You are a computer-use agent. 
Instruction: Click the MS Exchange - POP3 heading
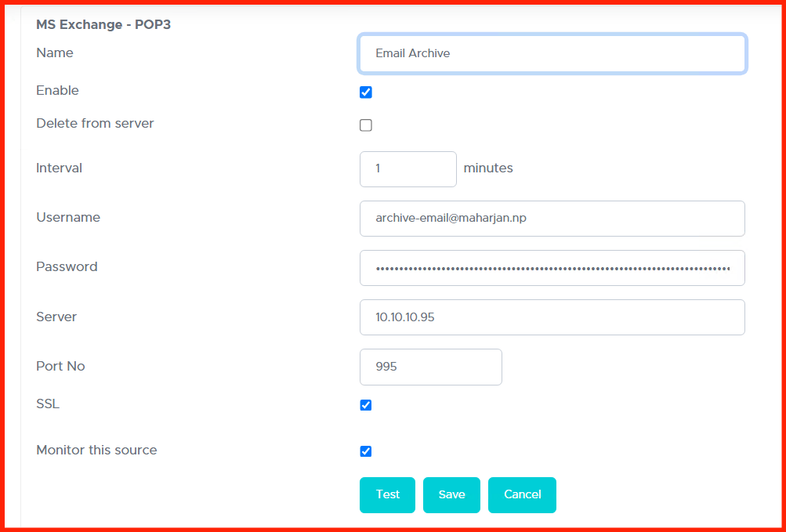point(103,24)
